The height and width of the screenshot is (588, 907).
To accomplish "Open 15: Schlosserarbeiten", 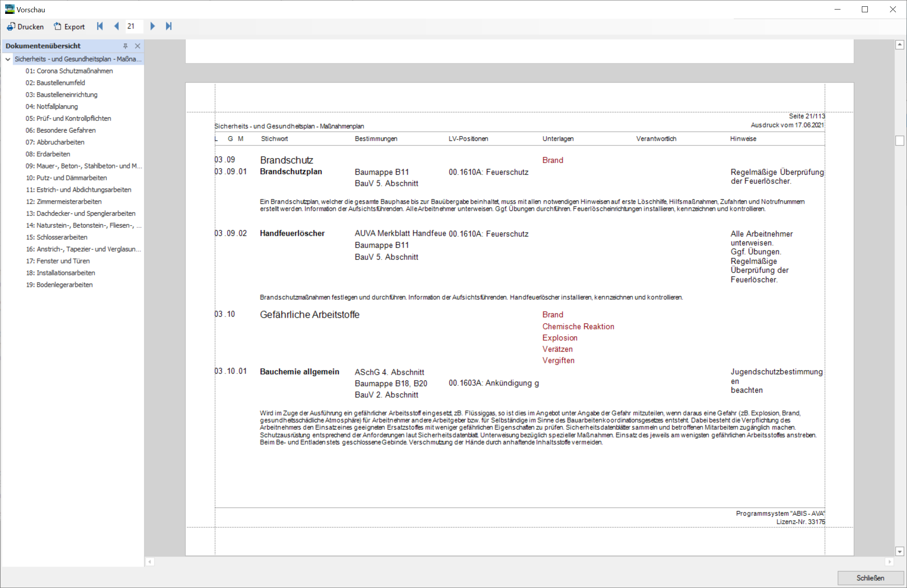I will 57,237.
